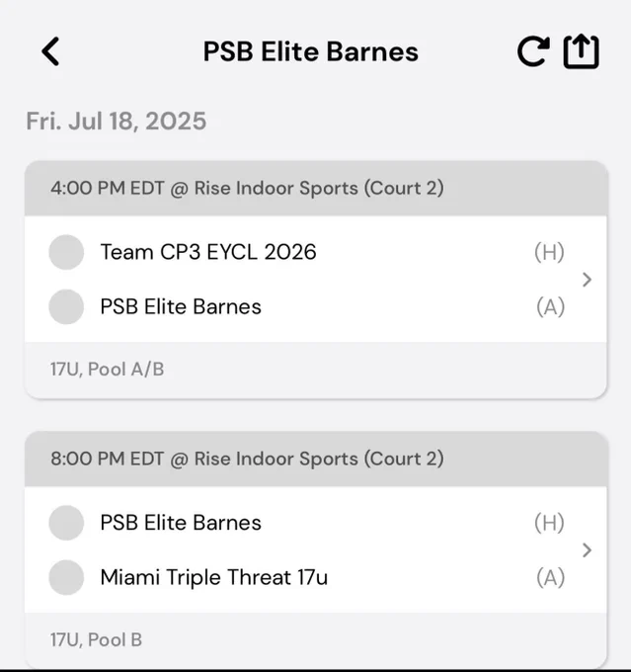Tap PSB Elite Barnes logo in 4:00 PM game
631x672 pixels.
pyautogui.click(x=66, y=307)
